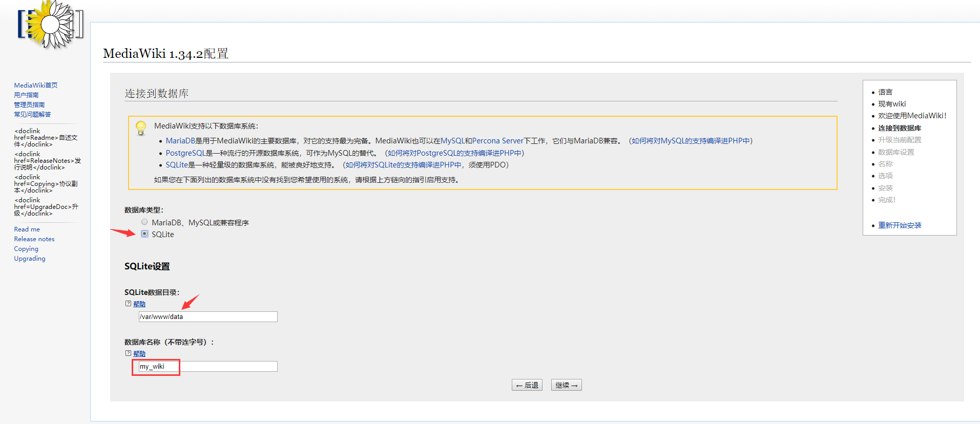Click the SQLite数据目录: label

tap(152, 292)
